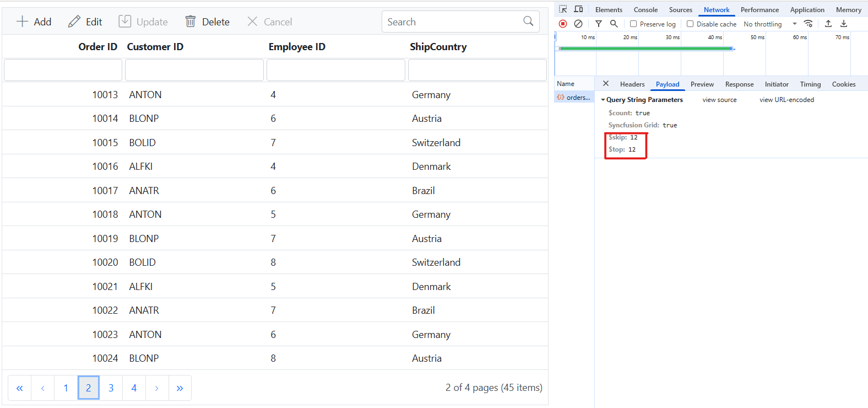This screenshot has width=868, height=408.
Task: Enable the Preserve log checkbox
Action: 633,24
